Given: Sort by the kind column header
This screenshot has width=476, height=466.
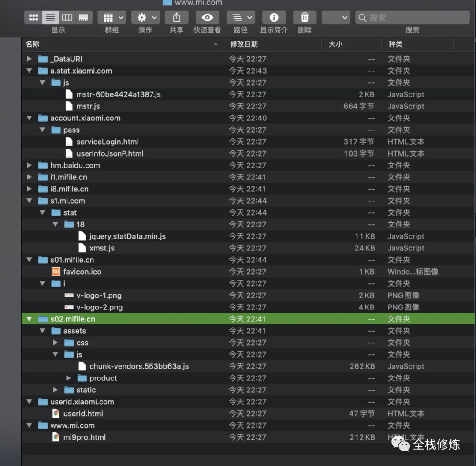Looking at the screenshot, I should [417, 45].
